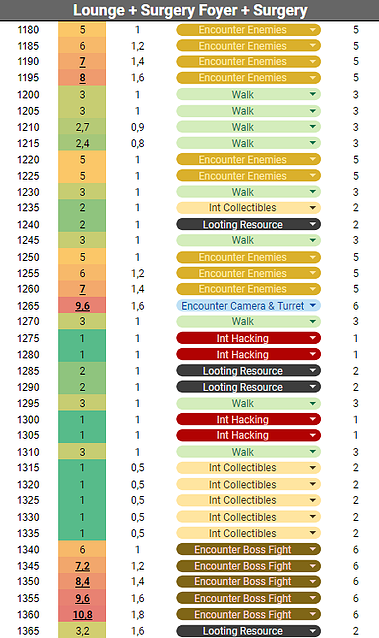Expand the Encounter Camera & Turret dropdown

(x=248, y=306)
